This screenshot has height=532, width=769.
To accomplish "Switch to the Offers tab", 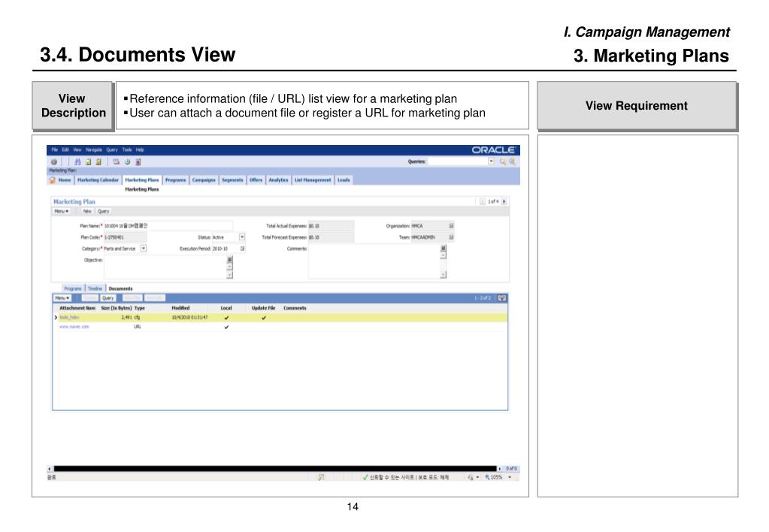I will (256, 180).
